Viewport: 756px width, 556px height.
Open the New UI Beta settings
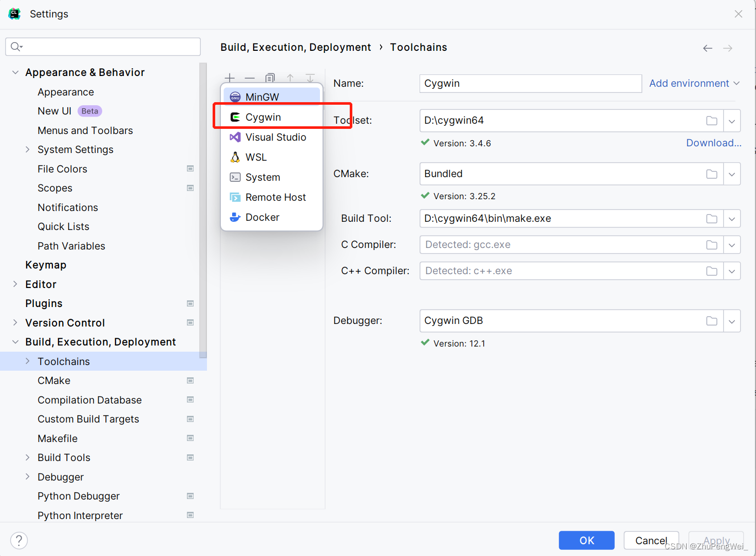70,111
